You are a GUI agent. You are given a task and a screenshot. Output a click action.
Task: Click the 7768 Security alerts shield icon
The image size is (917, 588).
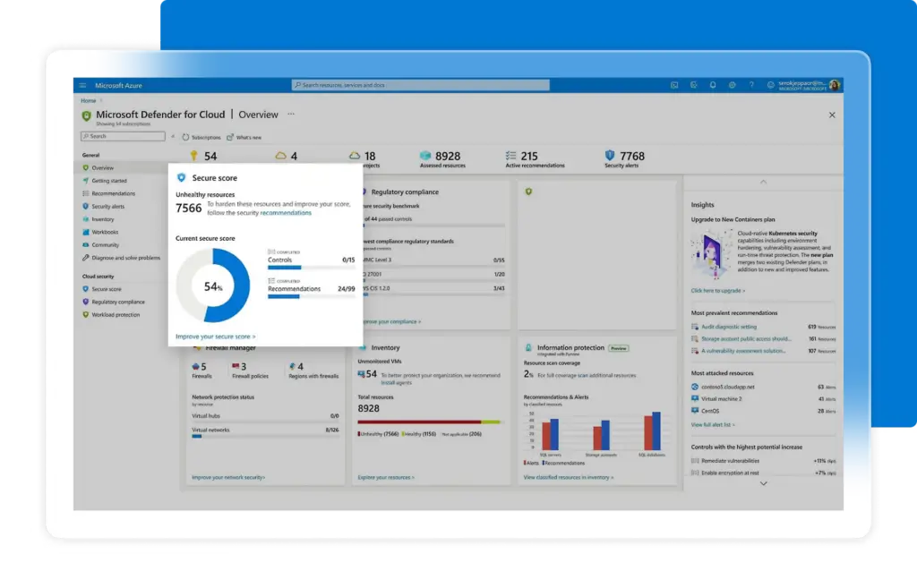click(610, 155)
